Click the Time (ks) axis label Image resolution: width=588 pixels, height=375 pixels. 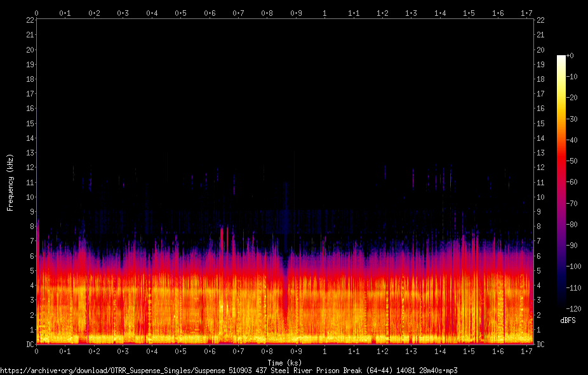click(x=284, y=363)
